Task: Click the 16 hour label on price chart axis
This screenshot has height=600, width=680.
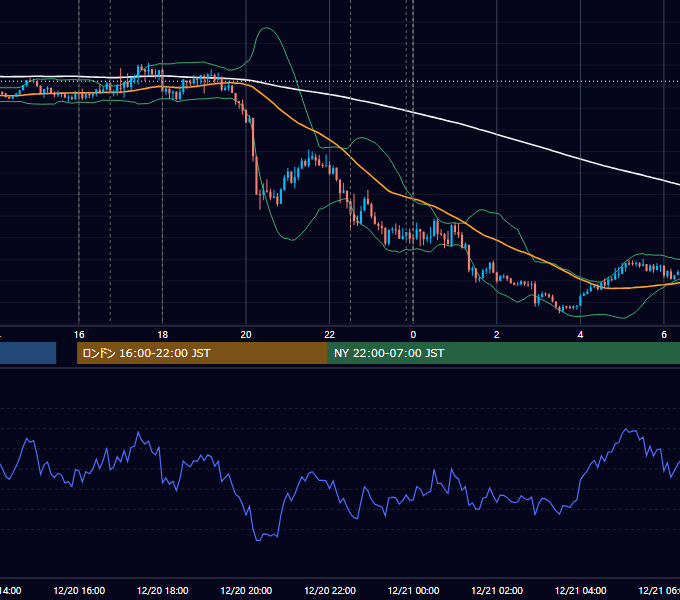Action: pyautogui.click(x=79, y=335)
